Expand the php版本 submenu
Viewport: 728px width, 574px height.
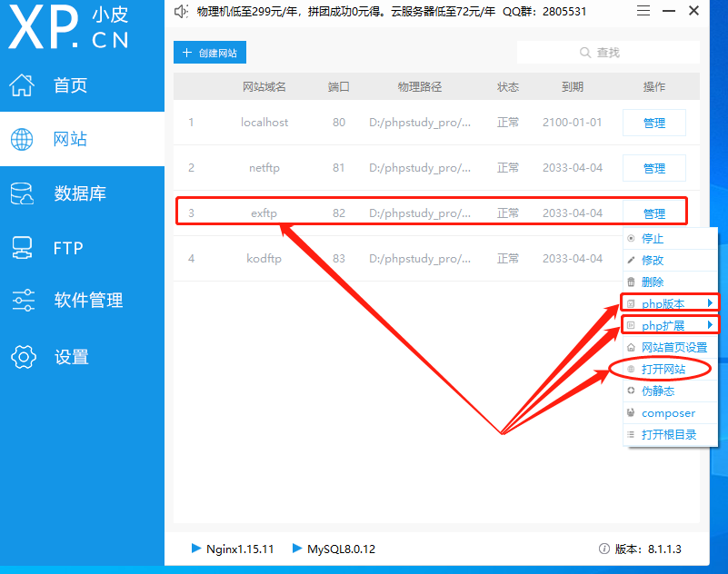coord(663,302)
